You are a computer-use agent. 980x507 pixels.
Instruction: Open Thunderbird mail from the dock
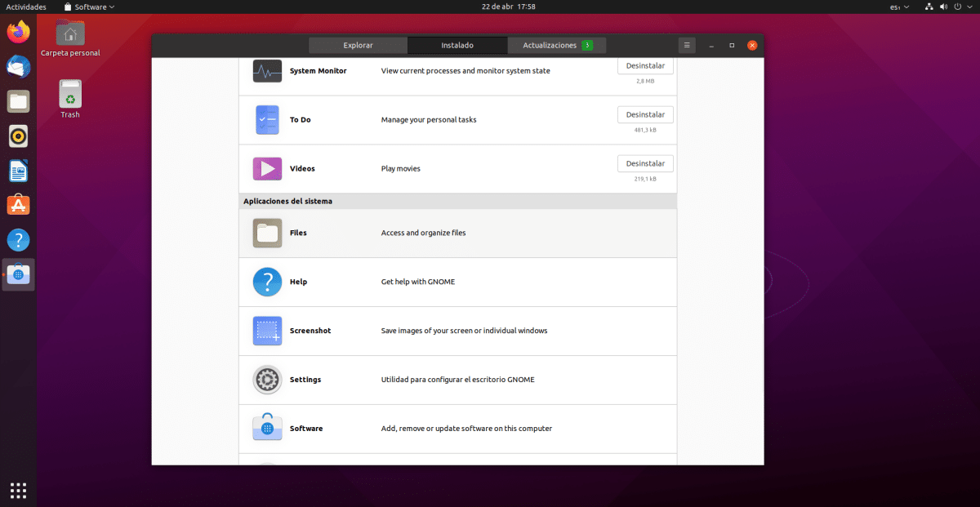tap(18, 67)
